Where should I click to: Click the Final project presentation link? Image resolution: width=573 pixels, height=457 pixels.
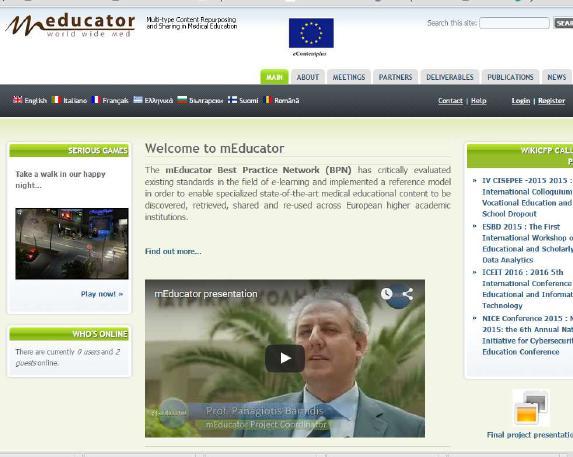pos(530,435)
